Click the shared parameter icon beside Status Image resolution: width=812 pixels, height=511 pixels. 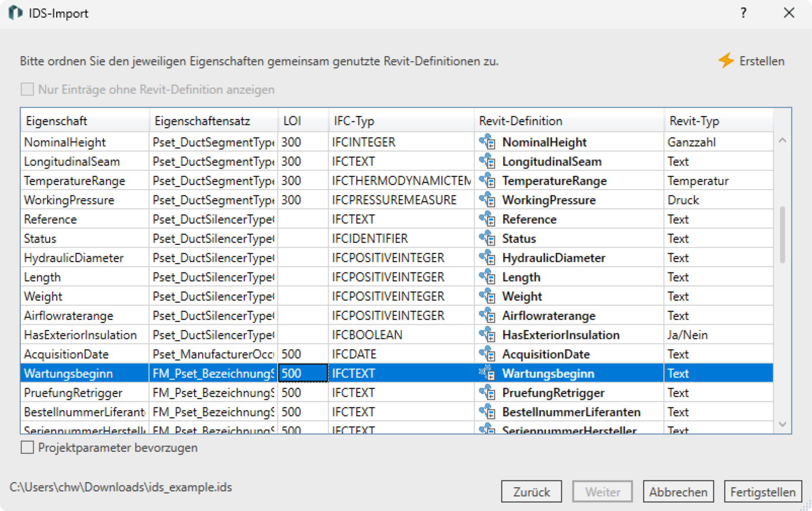coord(487,238)
